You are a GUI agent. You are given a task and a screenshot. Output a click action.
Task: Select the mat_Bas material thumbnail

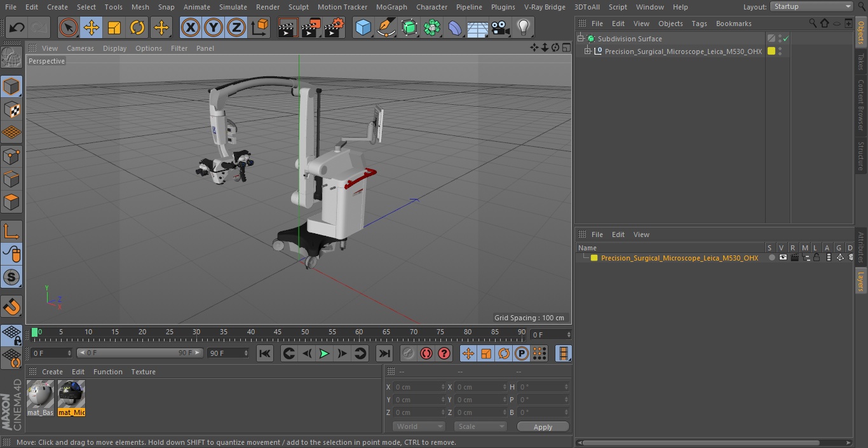click(x=41, y=398)
